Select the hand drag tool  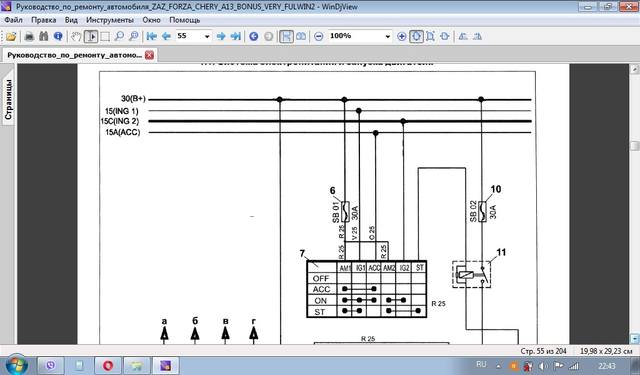coord(76,37)
